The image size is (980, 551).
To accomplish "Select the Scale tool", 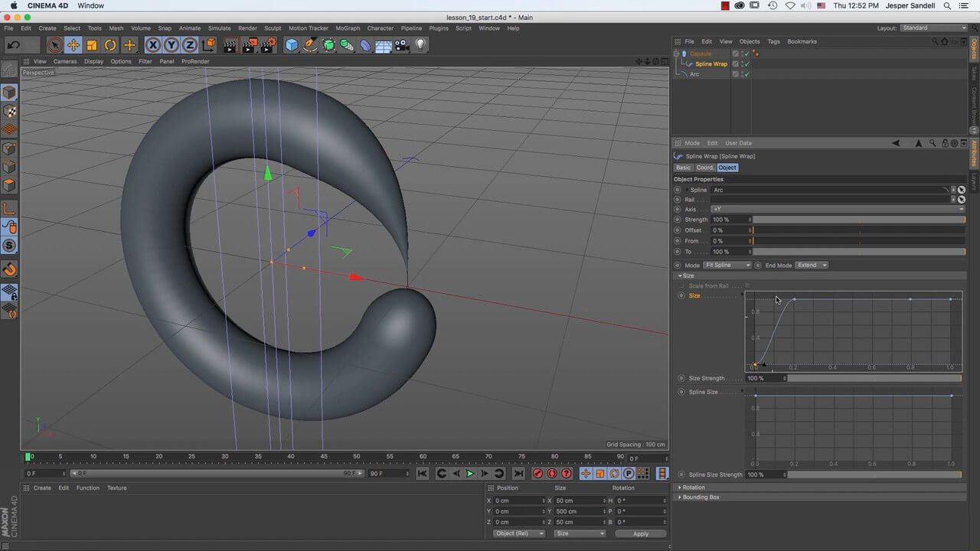I will pos(92,45).
